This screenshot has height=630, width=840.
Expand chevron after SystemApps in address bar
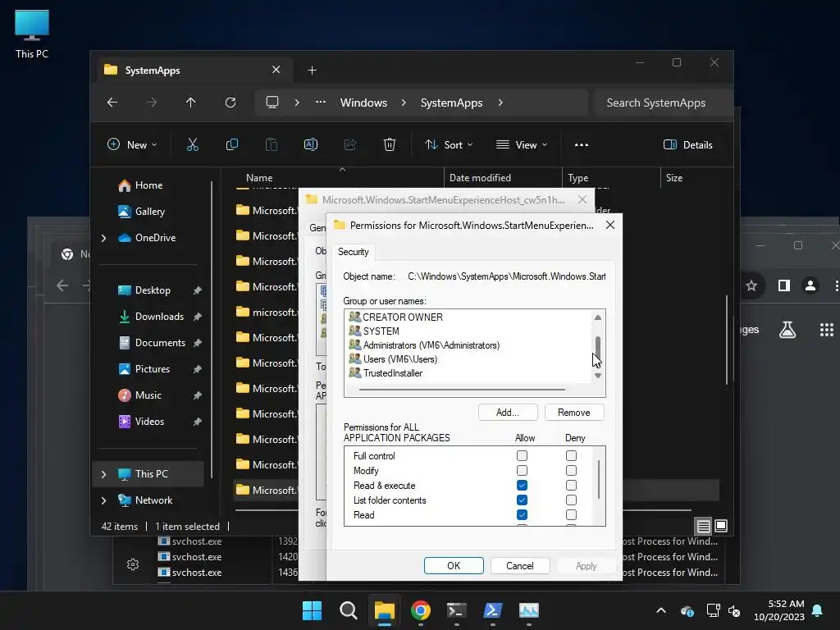[500, 103]
